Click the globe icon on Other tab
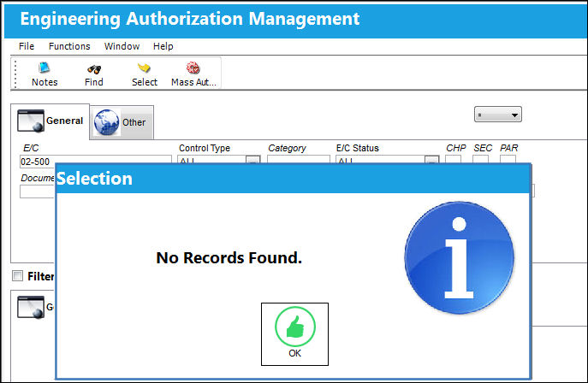The width and height of the screenshot is (588, 383). tap(106, 122)
